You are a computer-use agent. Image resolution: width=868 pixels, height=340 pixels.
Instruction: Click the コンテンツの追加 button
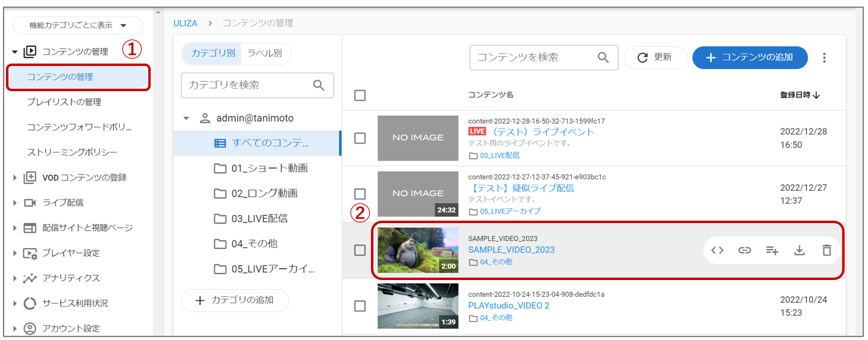(749, 58)
